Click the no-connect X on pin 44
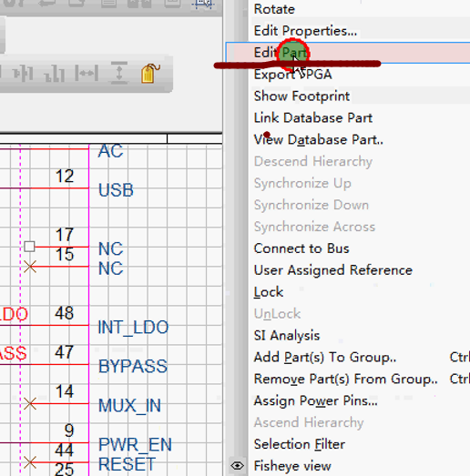Viewport: 470px width, 476px height. [30, 462]
